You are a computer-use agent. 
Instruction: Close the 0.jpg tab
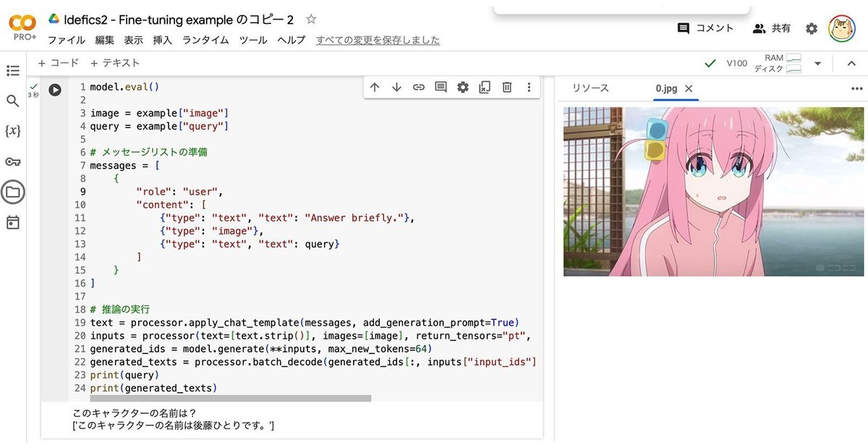pos(689,88)
